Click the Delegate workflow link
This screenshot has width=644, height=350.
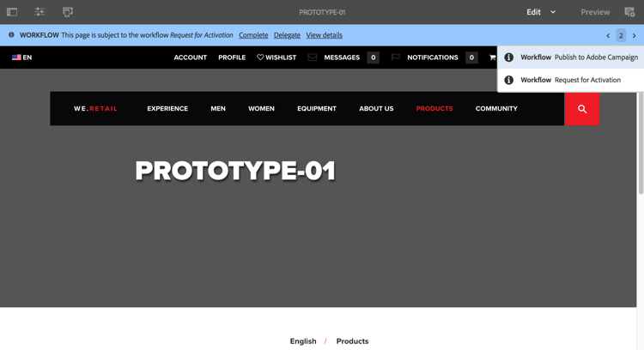pyautogui.click(x=287, y=35)
